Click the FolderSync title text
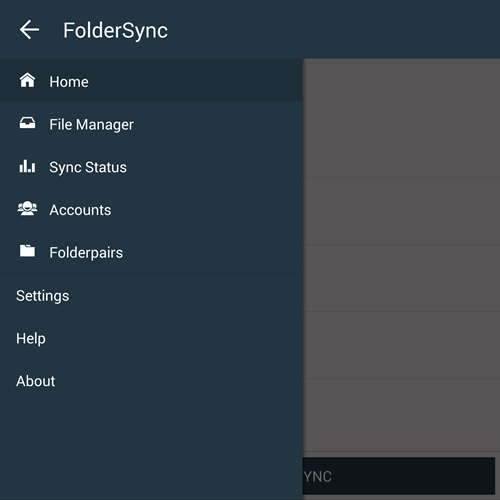Viewport: 500px width, 500px height. point(115,31)
